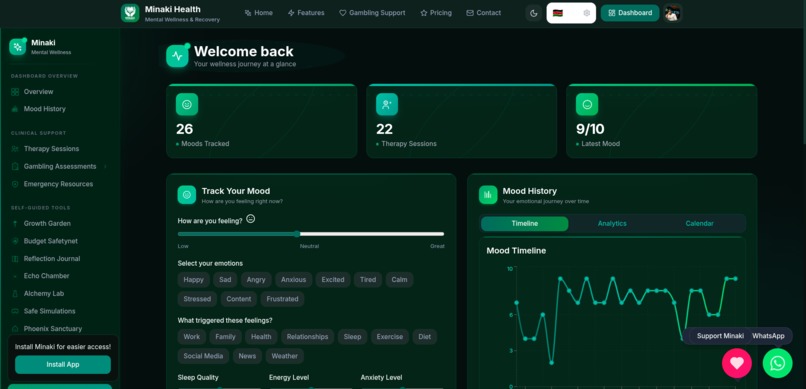Open Gambling Support in top navigation
This screenshot has height=389, width=806.
[x=372, y=13]
